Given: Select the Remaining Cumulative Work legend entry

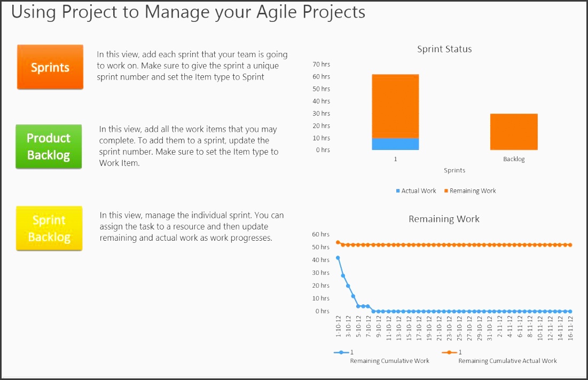Looking at the screenshot, I should click(389, 361).
